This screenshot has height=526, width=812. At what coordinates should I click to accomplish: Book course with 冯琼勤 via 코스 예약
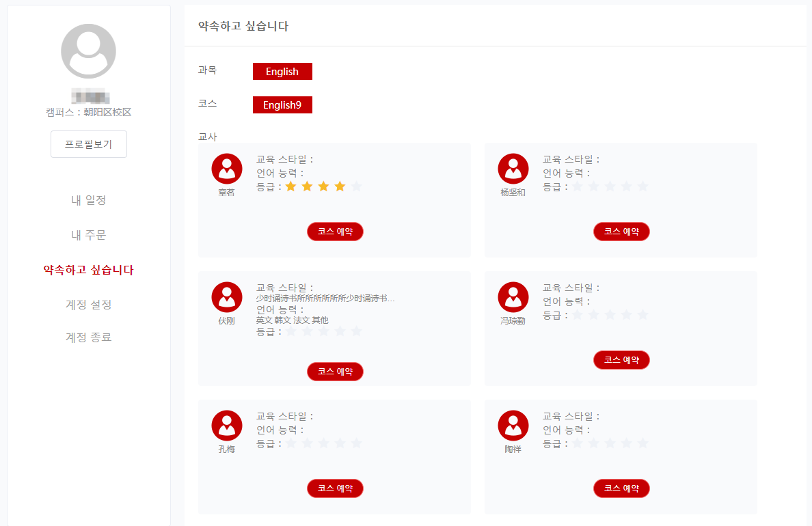click(621, 360)
